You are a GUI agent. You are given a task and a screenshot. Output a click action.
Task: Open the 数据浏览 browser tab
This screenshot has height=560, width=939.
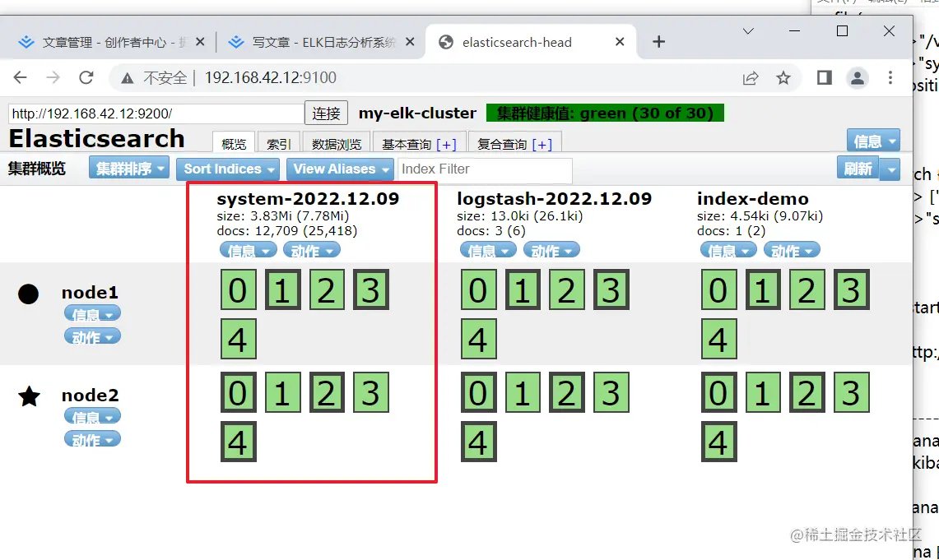coord(337,144)
